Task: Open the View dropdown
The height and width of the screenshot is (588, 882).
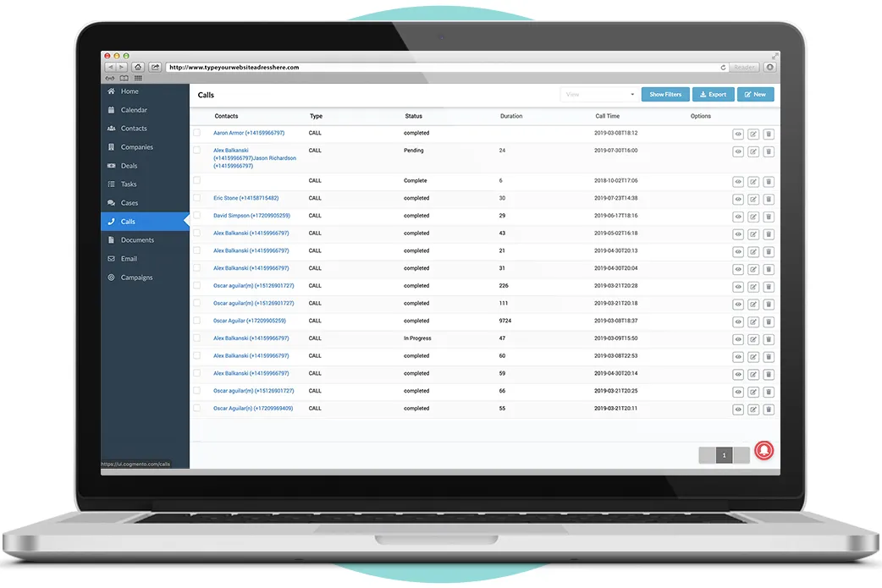Action: (599, 95)
